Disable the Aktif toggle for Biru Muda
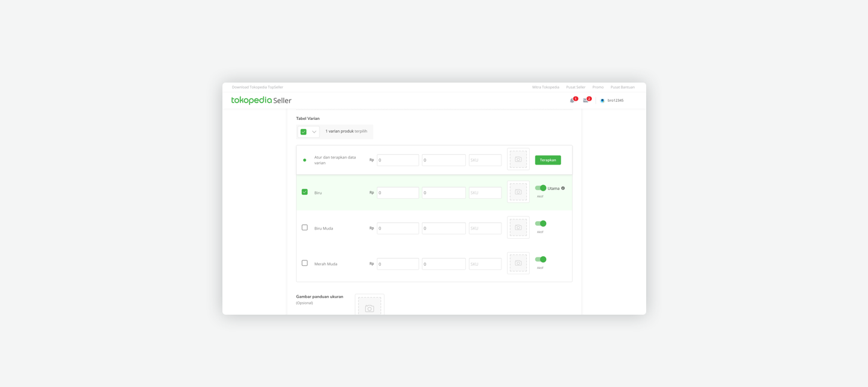The image size is (868, 387). [541, 224]
